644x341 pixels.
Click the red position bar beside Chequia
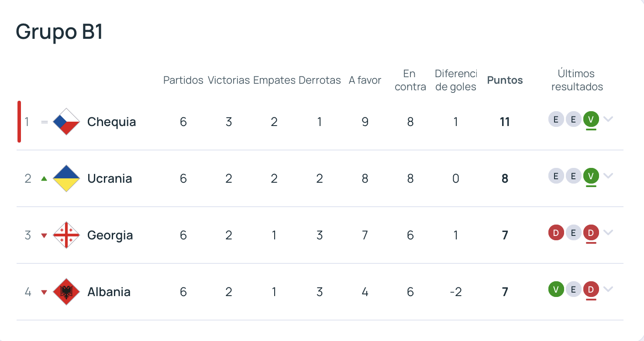[x=19, y=122]
